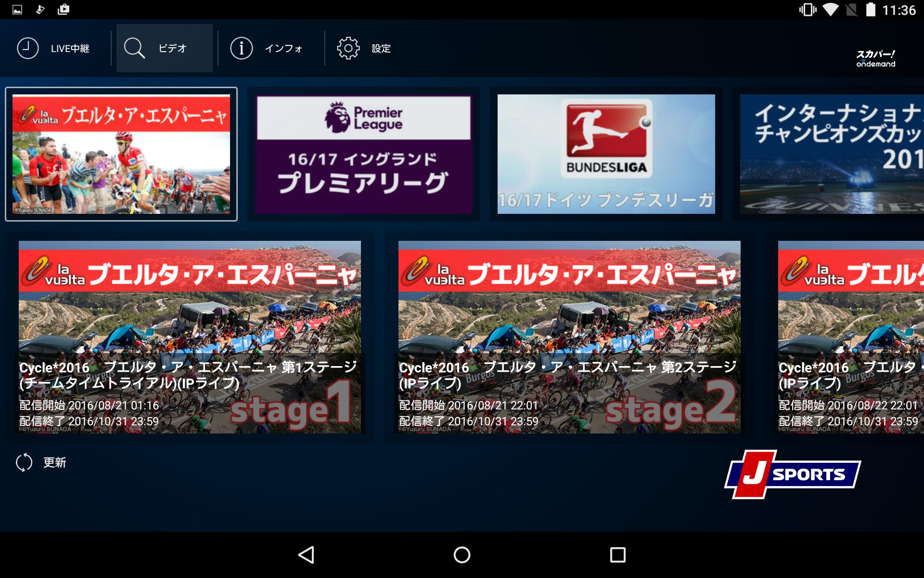
Task: Tap the 第1ステージ (チームタイムトライアル) title text
Action: click(188, 375)
